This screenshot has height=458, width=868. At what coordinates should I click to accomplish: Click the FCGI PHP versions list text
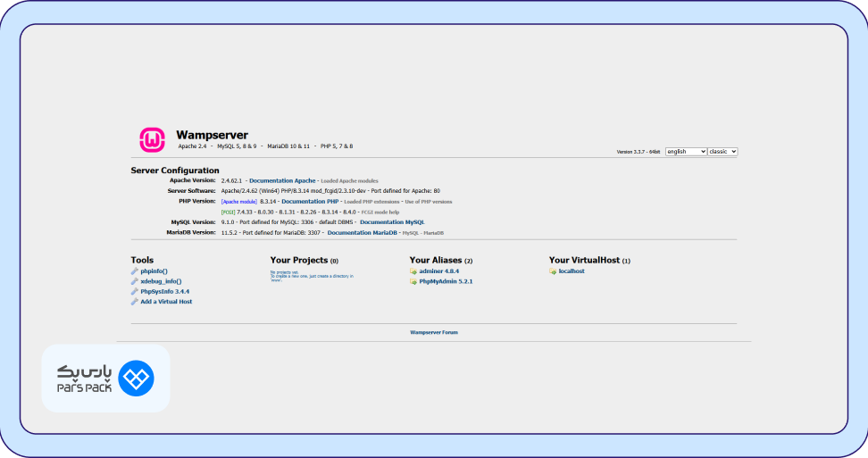[x=296, y=212]
